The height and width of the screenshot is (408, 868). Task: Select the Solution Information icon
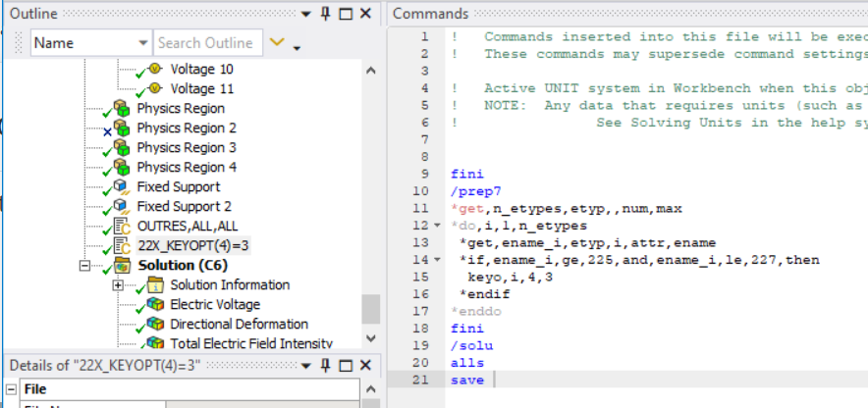(155, 285)
